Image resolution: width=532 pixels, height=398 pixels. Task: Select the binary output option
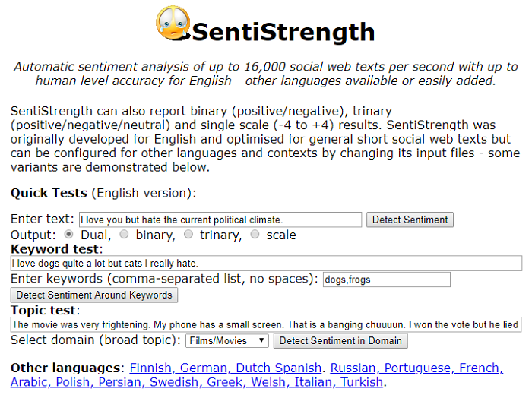coord(124,234)
